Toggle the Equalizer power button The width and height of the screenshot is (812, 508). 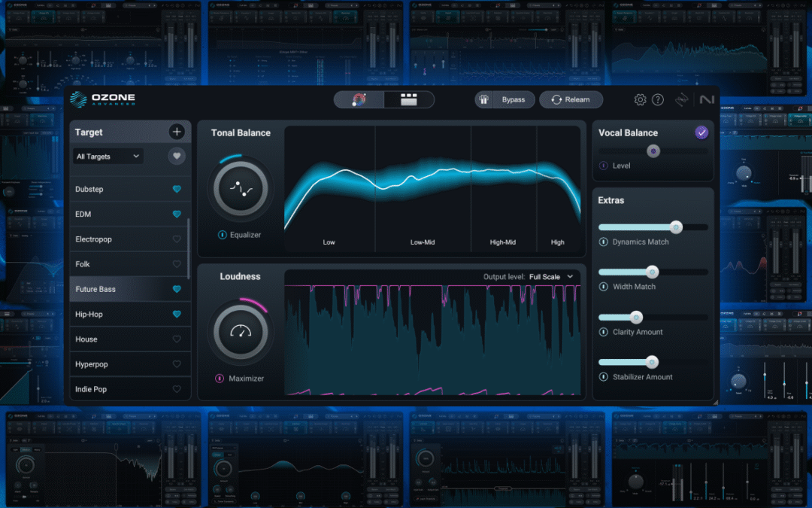click(x=222, y=235)
